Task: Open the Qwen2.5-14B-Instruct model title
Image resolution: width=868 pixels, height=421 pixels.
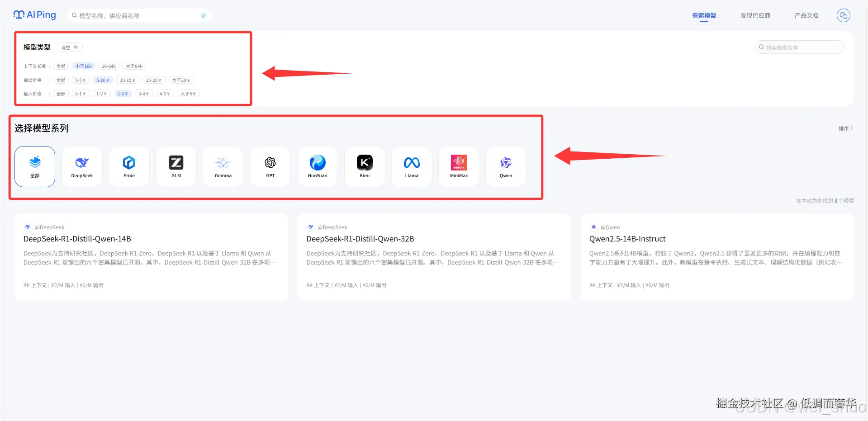Action: click(x=627, y=239)
